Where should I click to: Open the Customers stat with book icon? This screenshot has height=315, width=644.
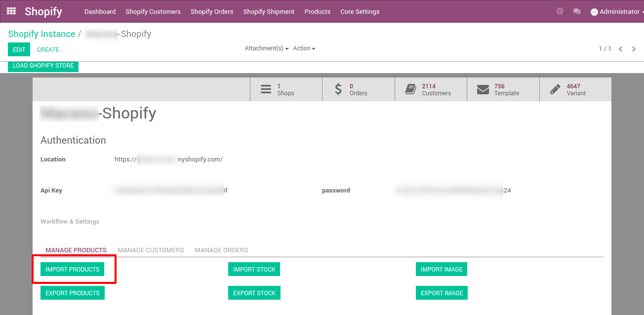click(431, 89)
